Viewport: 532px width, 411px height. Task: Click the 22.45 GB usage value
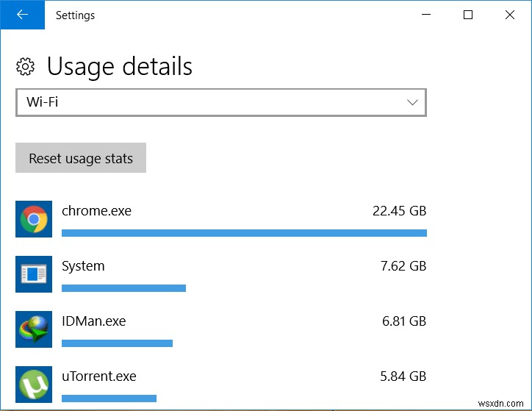[399, 211]
